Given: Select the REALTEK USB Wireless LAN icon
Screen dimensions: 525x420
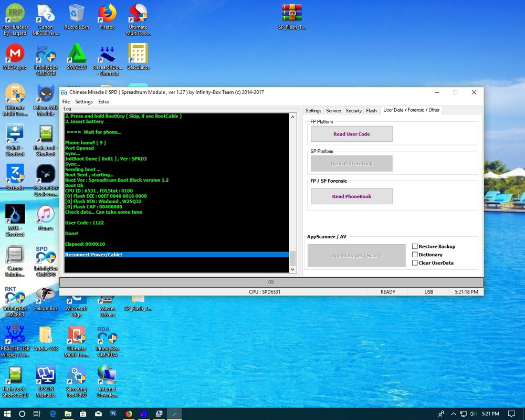Looking at the screenshot, I should click(15, 341).
